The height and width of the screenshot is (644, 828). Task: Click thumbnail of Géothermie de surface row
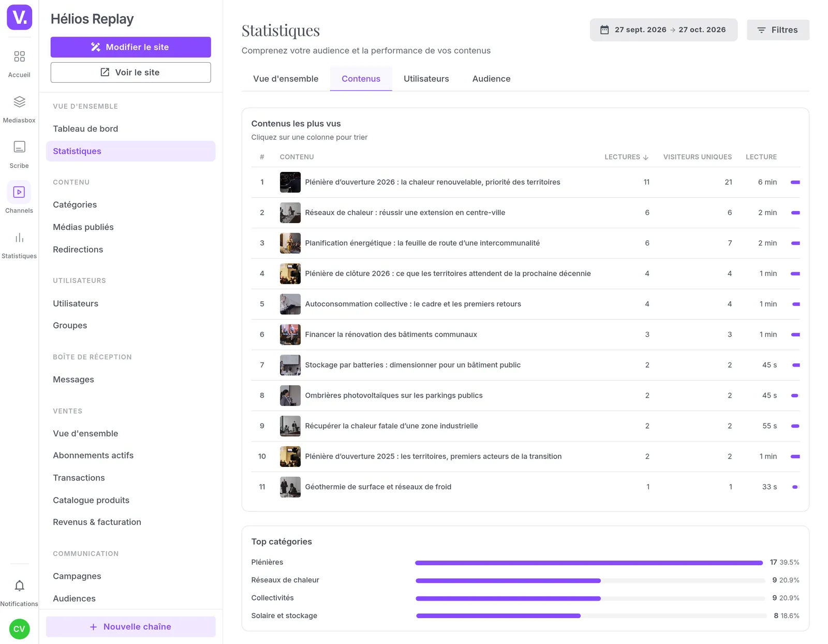[290, 487]
